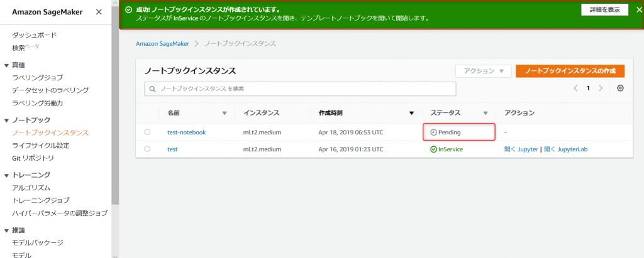Dismiss the green success banner
The height and width of the screenshot is (258, 644).
[638, 9]
